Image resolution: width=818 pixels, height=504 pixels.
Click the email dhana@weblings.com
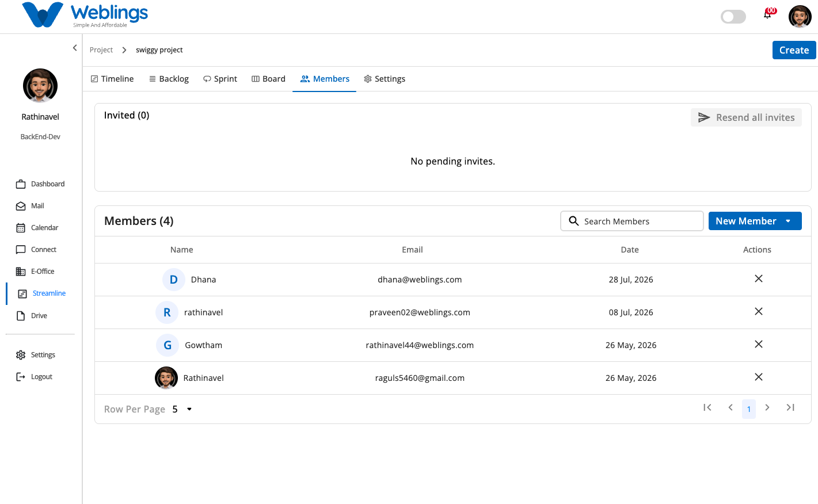(420, 280)
